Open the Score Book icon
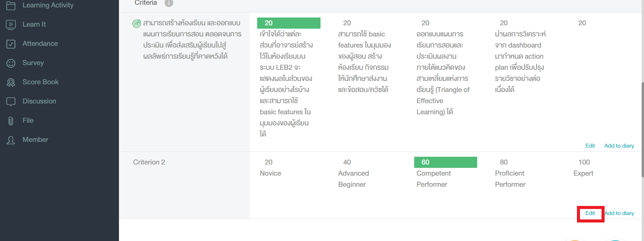The image size is (644, 241). point(10,82)
